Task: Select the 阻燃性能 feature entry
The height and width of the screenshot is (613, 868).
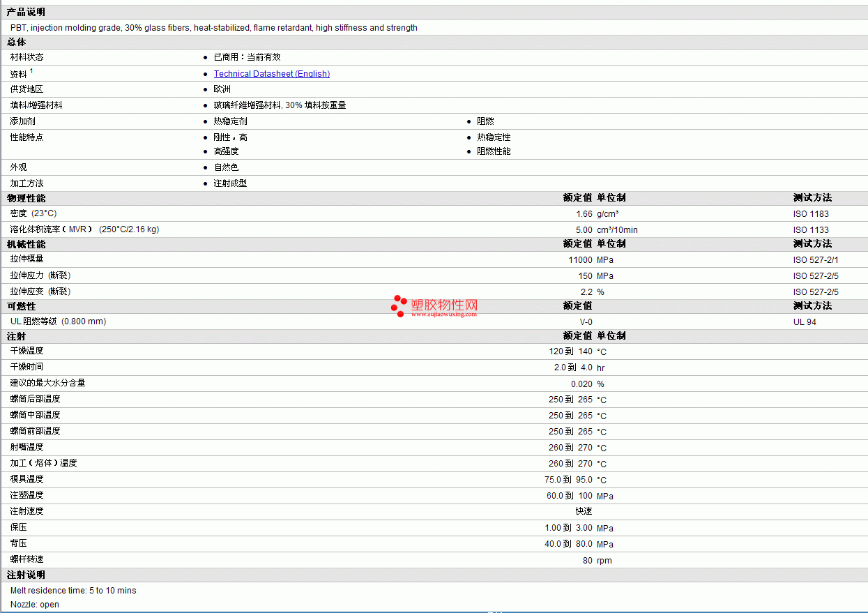Action: tap(494, 151)
